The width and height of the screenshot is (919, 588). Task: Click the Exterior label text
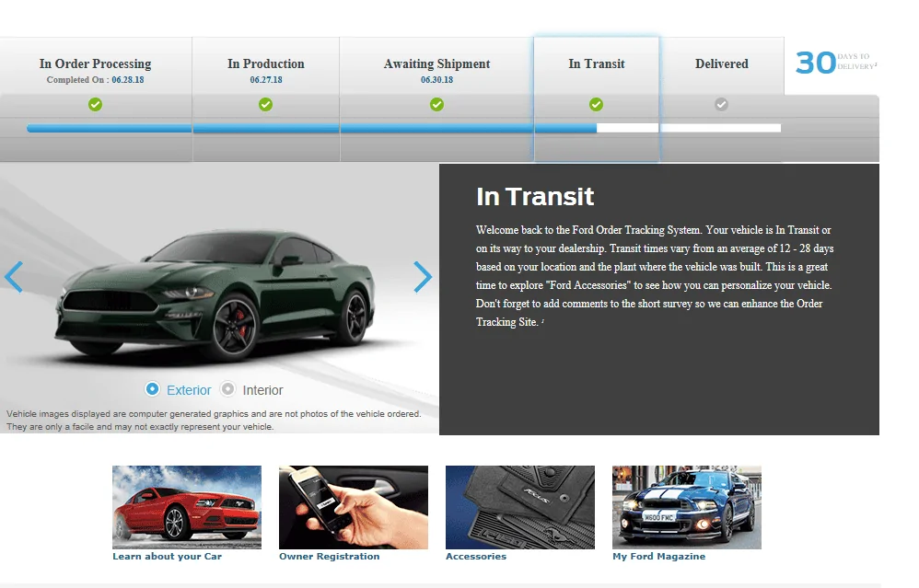(x=189, y=390)
